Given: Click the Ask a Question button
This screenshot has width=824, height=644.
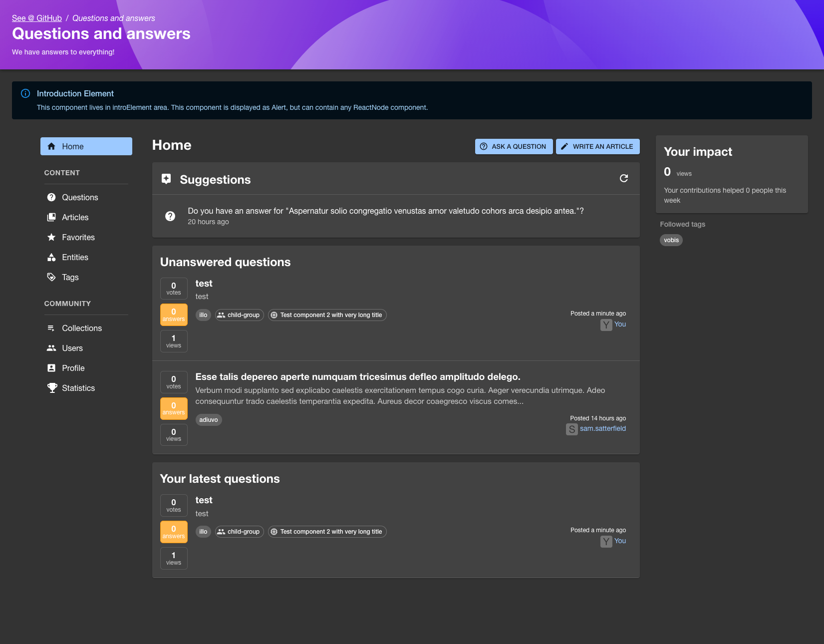Looking at the screenshot, I should point(514,146).
